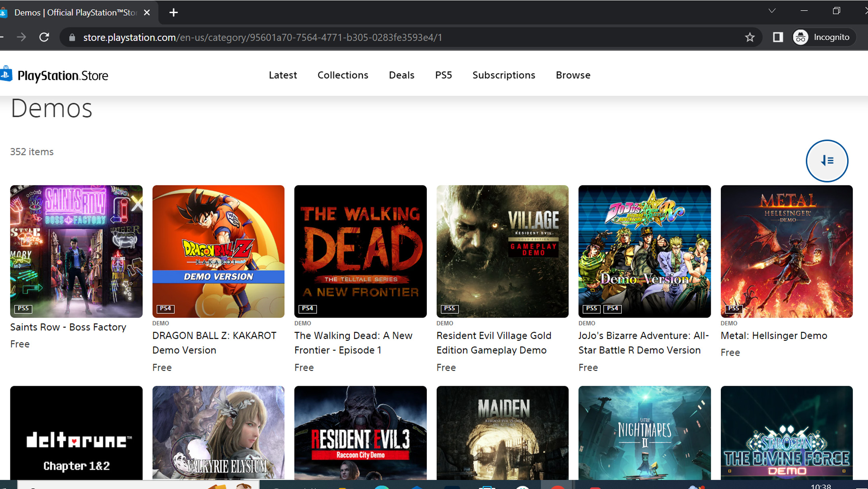Open the Subscriptions menu
This screenshot has height=489, width=868.
[x=503, y=75]
